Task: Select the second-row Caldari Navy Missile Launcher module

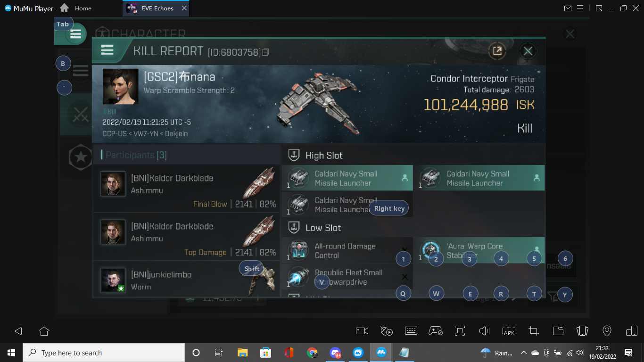Action: [x=347, y=205]
